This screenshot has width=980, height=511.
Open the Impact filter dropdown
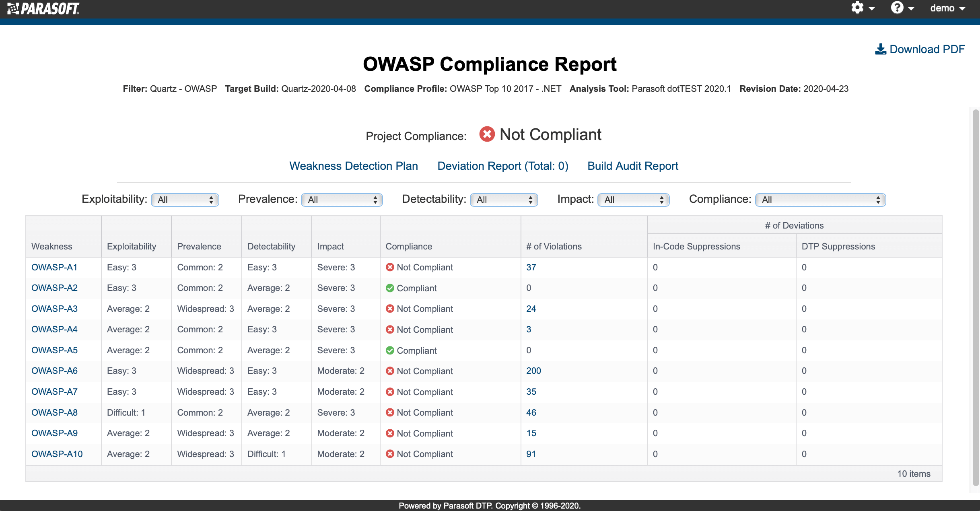(634, 200)
